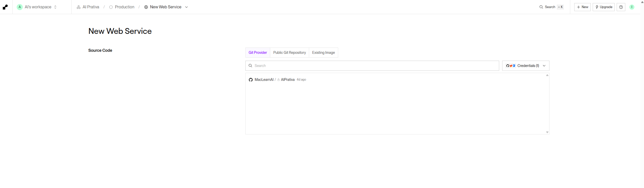Viewport: 644px width, 188px height.
Task: Open the help question mark icon
Action: [x=621, y=7]
